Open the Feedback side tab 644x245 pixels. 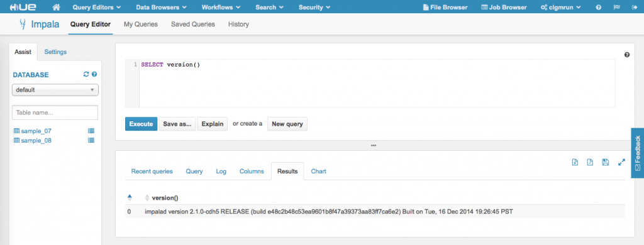point(638,153)
